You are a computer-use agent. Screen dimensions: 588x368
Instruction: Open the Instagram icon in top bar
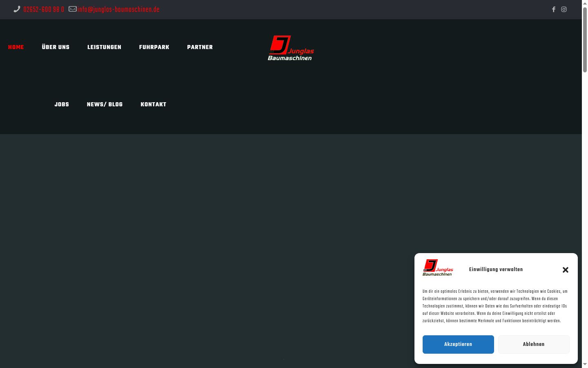click(564, 9)
